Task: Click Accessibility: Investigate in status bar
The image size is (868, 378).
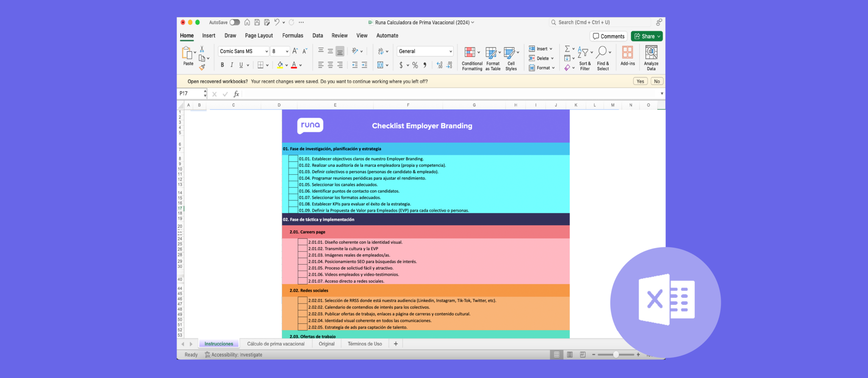Action: pos(234,355)
